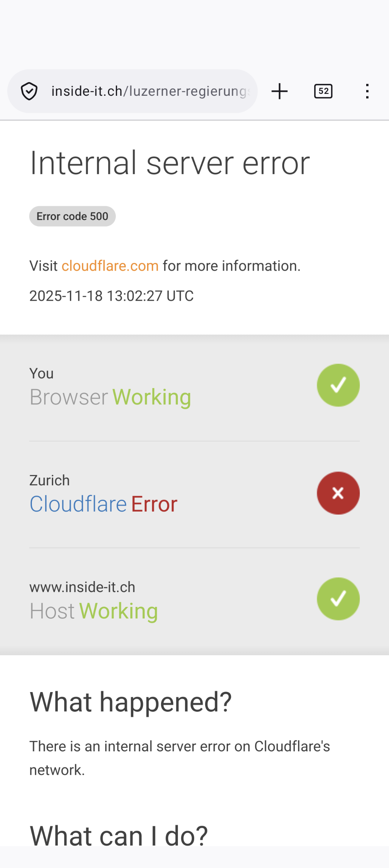Tap the Error code 500 badge
This screenshot has width=389, height=868.
pyautogui.click(x=73, y=216)
